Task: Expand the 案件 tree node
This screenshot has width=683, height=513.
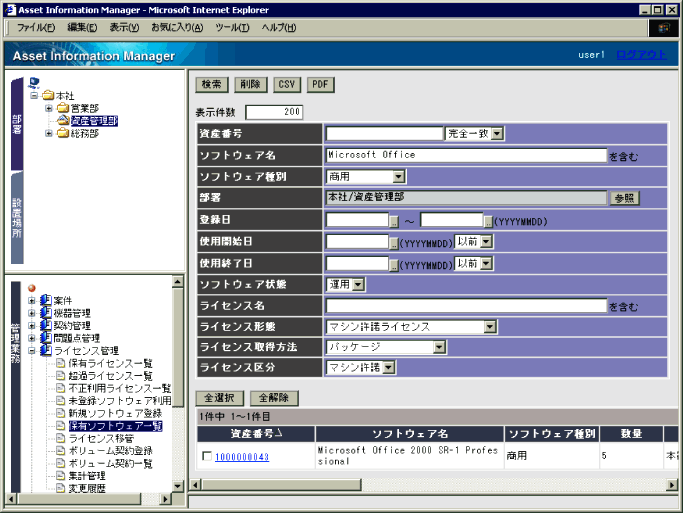Action: 31,300
